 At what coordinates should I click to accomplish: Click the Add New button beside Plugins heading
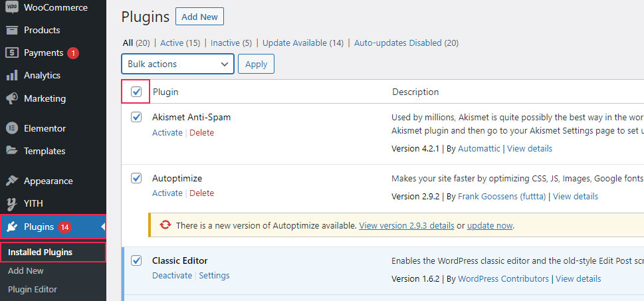tap(199, 17)
